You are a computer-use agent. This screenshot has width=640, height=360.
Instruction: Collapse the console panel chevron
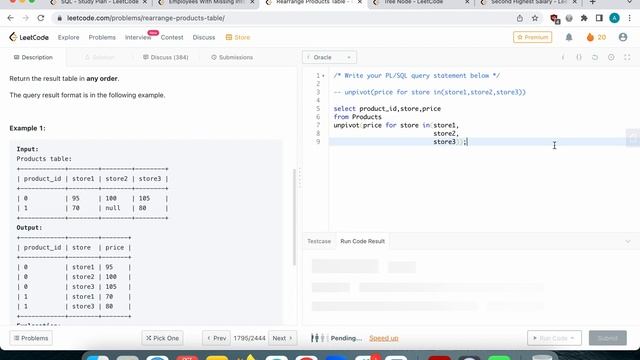[x=628, y=241]
